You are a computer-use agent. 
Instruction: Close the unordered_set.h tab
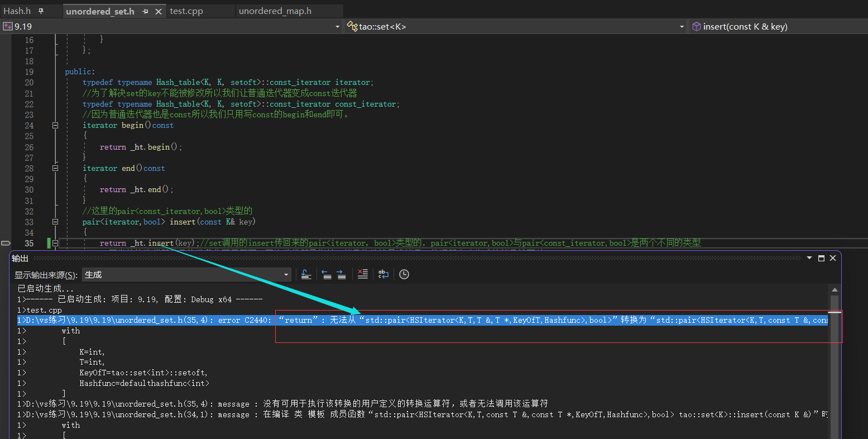tap(159, 11)
